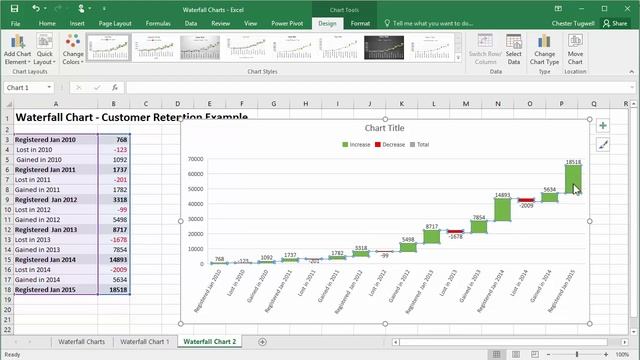Screen dimensions: 640x360
Task: Click the Share button
Action: (x=615, y=24)
